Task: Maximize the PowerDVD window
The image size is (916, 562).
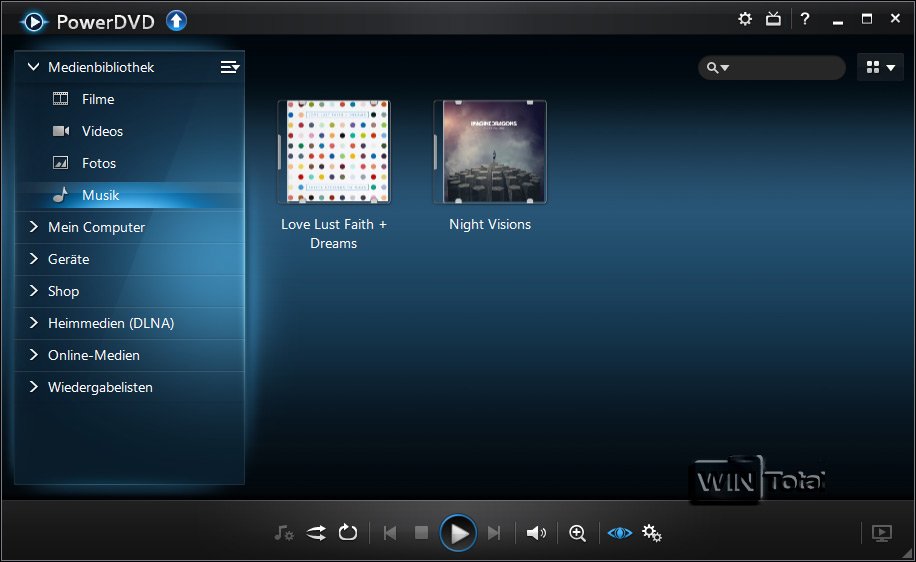Action: (867, 19)
